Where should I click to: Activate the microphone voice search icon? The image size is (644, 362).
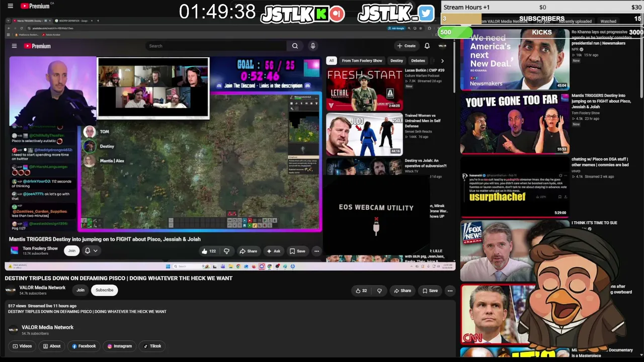[x=313, y=46]
